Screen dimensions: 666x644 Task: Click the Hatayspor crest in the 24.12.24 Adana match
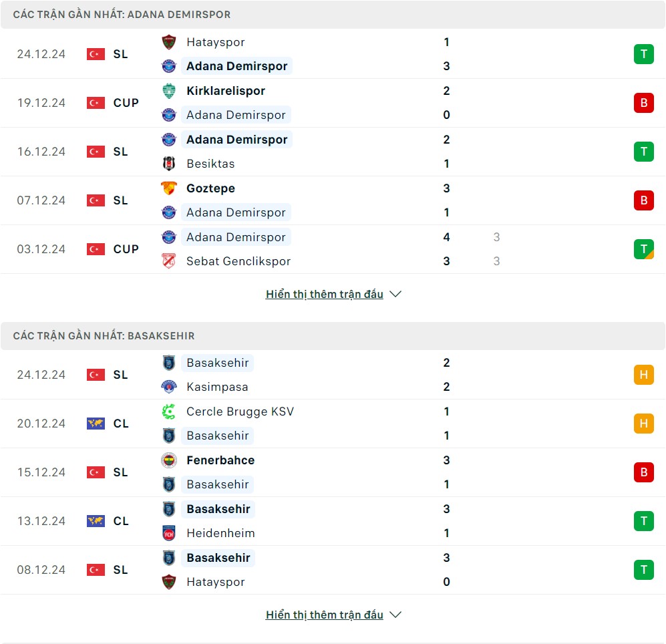pos(168,42)
